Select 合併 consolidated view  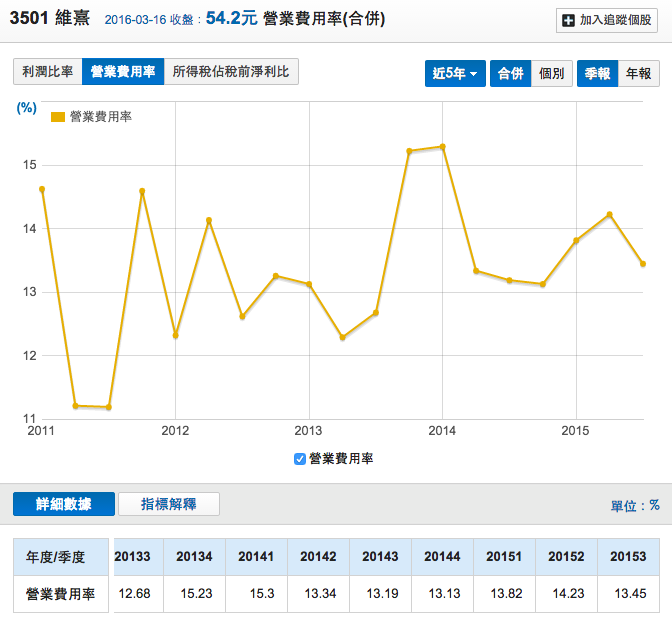pyautogui.click(x=510, y=73)
